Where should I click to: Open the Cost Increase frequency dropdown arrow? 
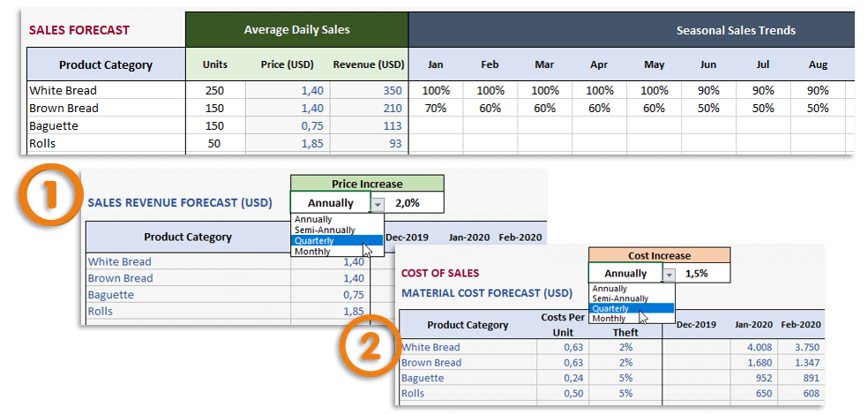click(x=670, y=275)
